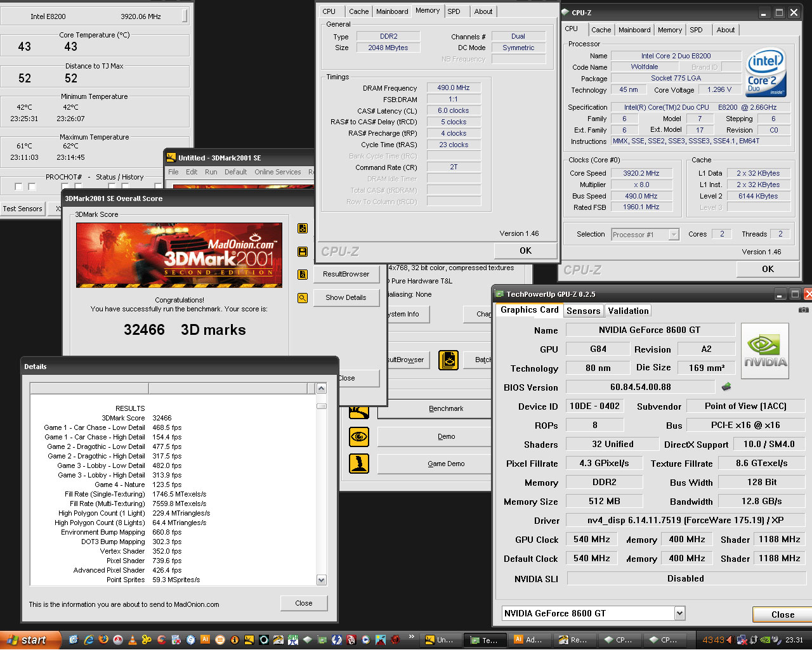Open Mainboard tab in the right CPU-Z window

634,30
